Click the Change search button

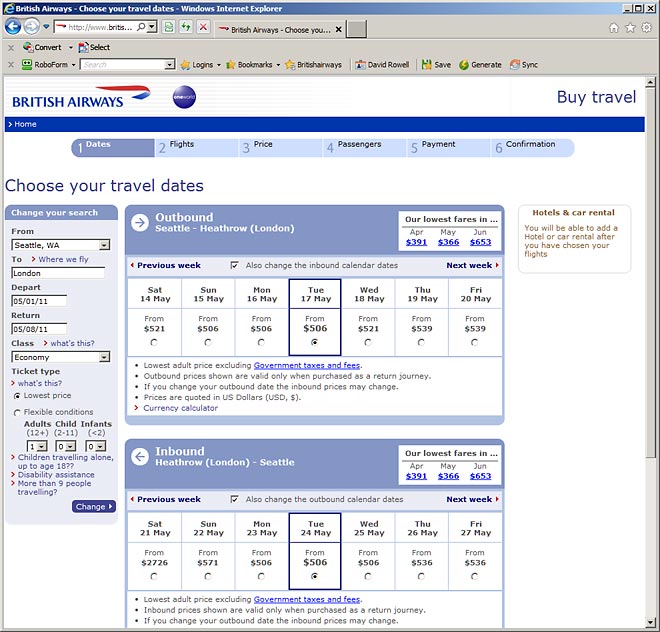point(94,507)
